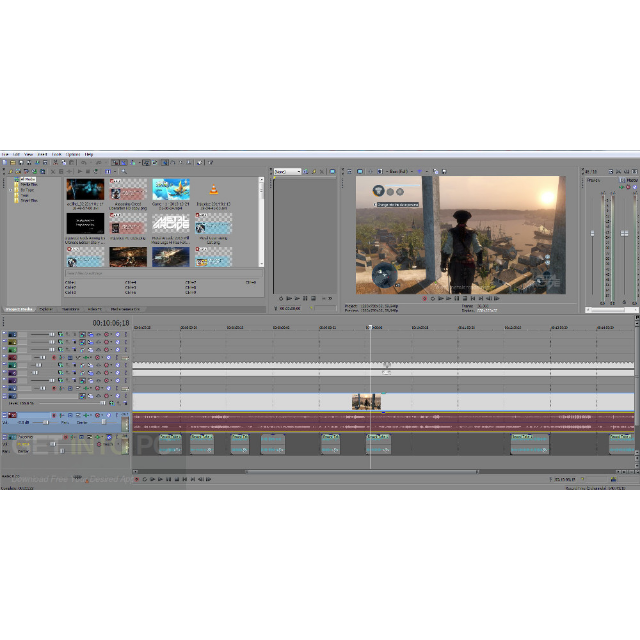640x640 pixels.
Task: Expand the By Type bin tree node
Action: (11, 190)
